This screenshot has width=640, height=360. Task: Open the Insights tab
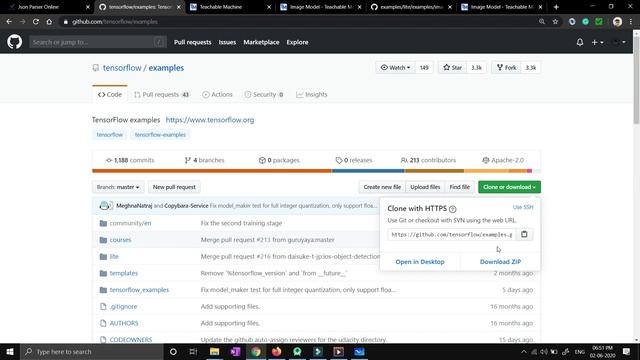coord(311,94)
